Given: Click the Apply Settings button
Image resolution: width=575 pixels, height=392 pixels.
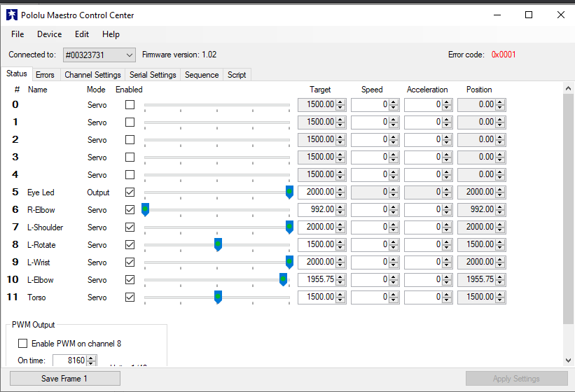Looking at the screenshot, I should coord(516,379).
